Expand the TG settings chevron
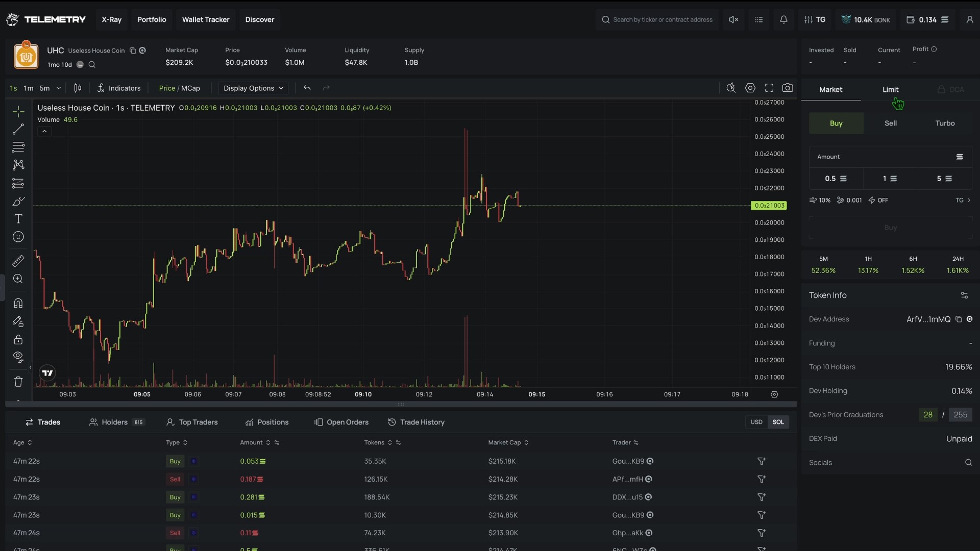The image size is (980, 551). point(970,200)
